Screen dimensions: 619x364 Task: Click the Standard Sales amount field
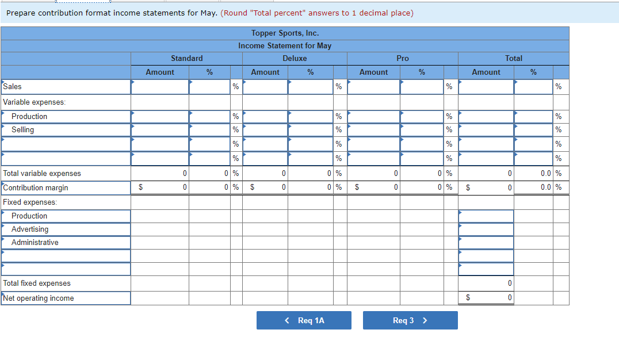click(160, 87)
